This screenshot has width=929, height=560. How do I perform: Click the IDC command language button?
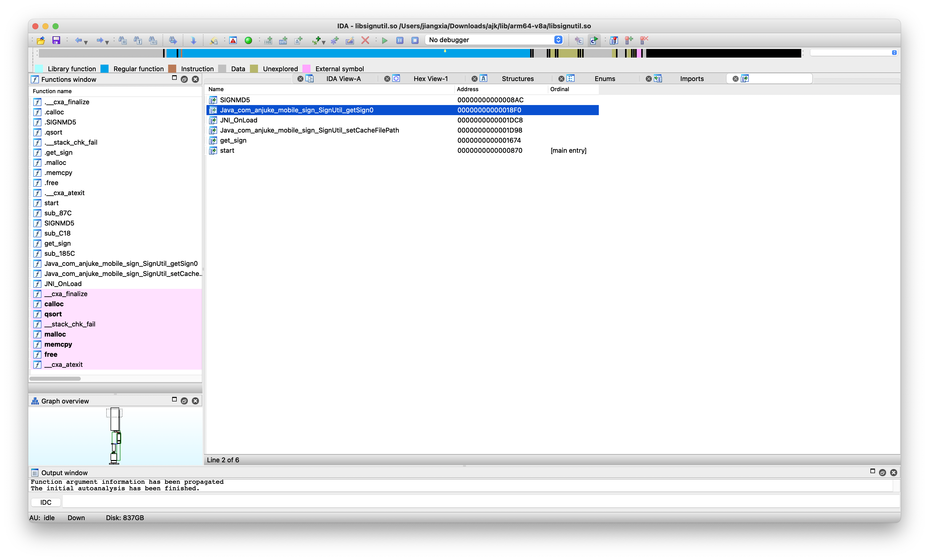(x=46, y=502)
